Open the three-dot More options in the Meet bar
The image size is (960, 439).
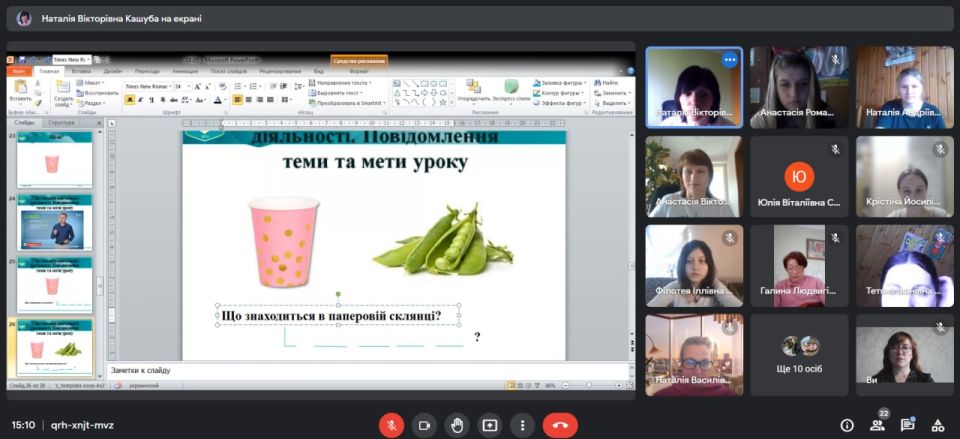522,426
